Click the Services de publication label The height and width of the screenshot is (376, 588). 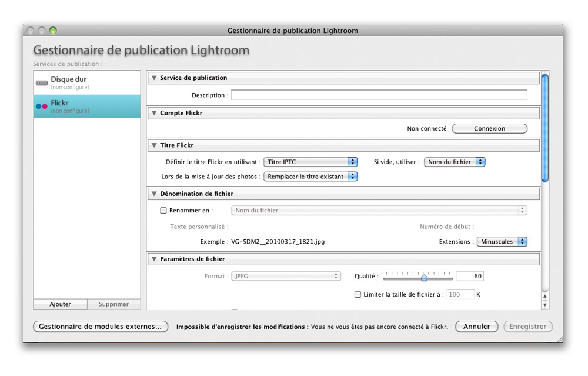[68, 64]
